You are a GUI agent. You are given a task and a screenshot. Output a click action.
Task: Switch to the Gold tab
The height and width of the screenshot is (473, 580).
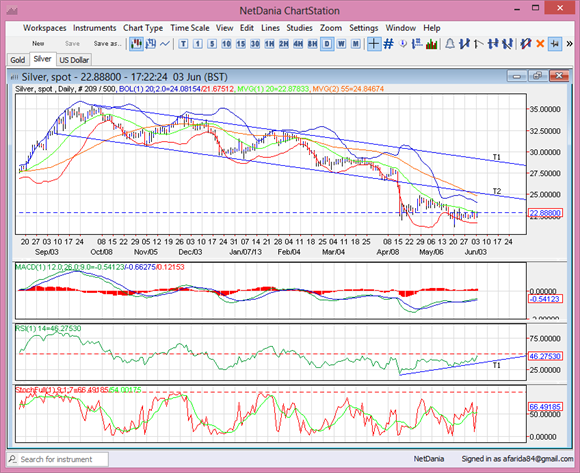(18, 60)
